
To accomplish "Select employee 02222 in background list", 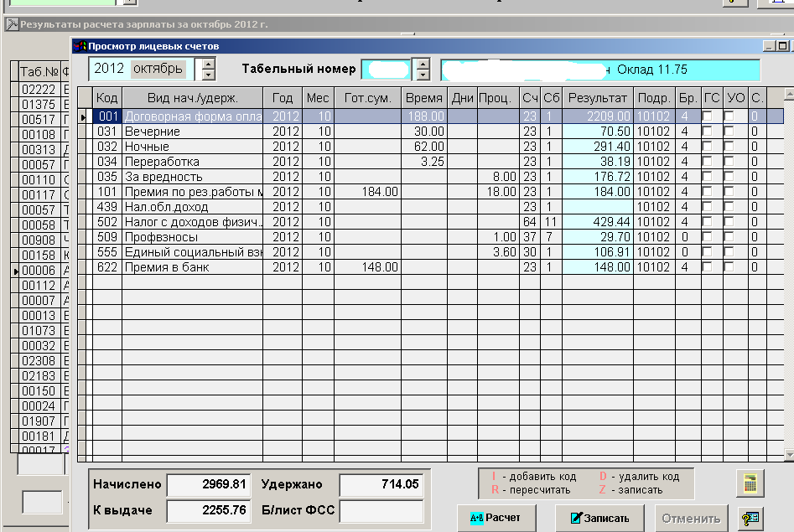I will [38, 90].
